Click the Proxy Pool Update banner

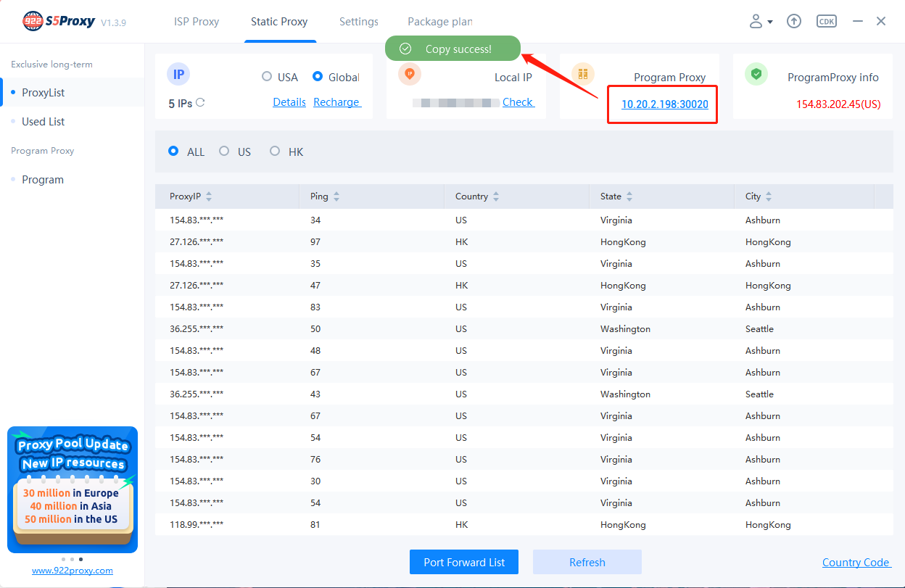(73, 489)
